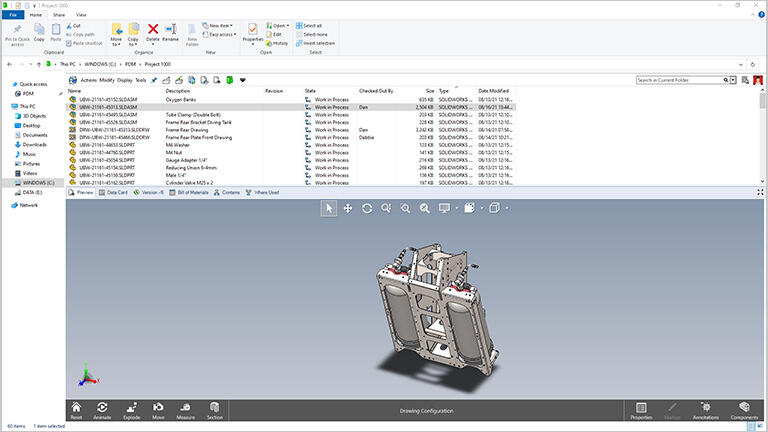Image resolution: width=768 pixels, height=432 pixels.
Task: Click the Explode tool in the viewer
Action: (131, 410)
